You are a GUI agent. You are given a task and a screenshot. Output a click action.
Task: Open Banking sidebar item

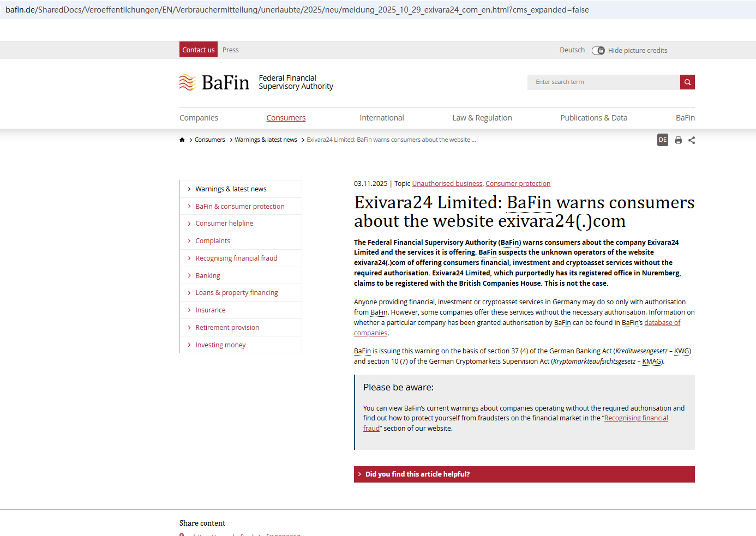tap(241, 276)
